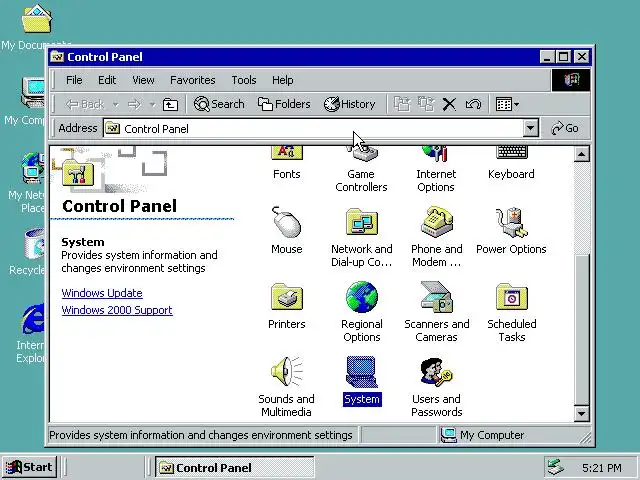The image size is (640, 480).
Task: Open Scanners and Cameras
Action: [436, 312]
